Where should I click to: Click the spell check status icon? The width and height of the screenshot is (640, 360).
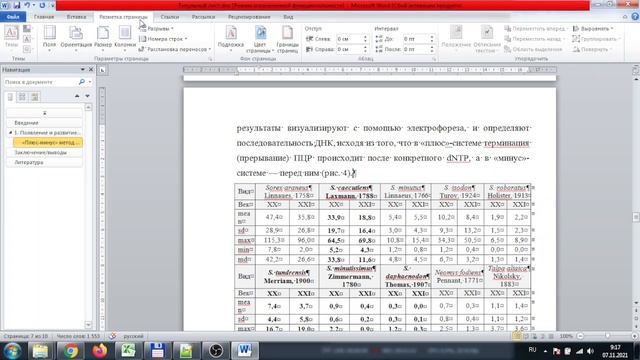pyautogui.click(x=112, y=336)
